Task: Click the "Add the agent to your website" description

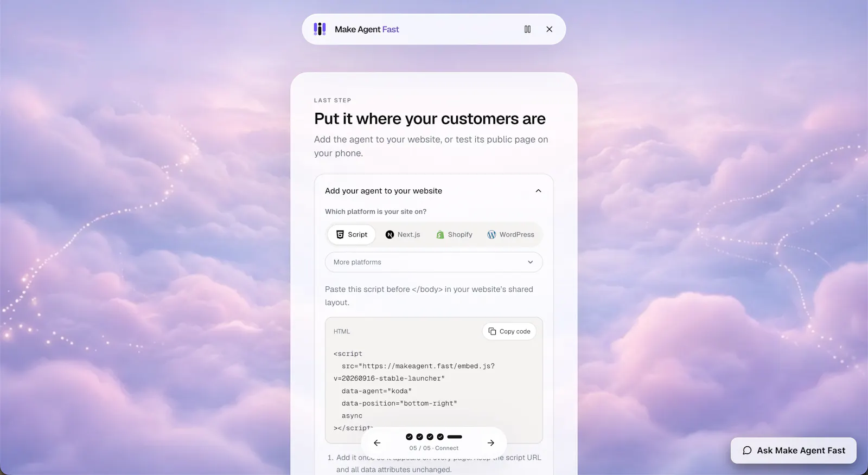Action: (431, 146)
